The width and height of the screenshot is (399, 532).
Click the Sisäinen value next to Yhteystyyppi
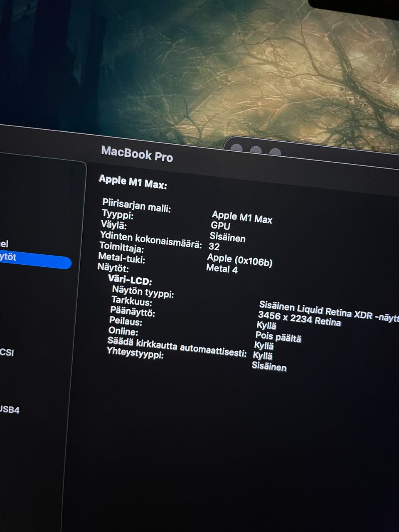(x=269, y=366)
